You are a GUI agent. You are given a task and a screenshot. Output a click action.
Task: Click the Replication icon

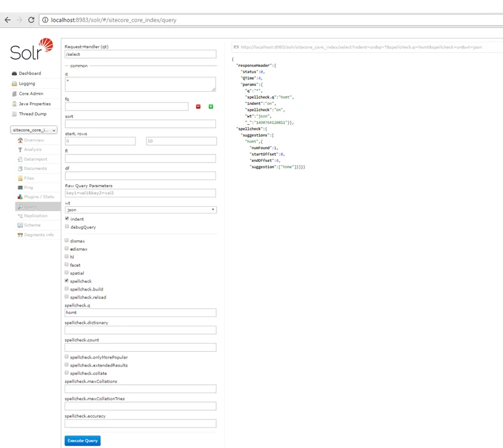[x=20, y=216]
